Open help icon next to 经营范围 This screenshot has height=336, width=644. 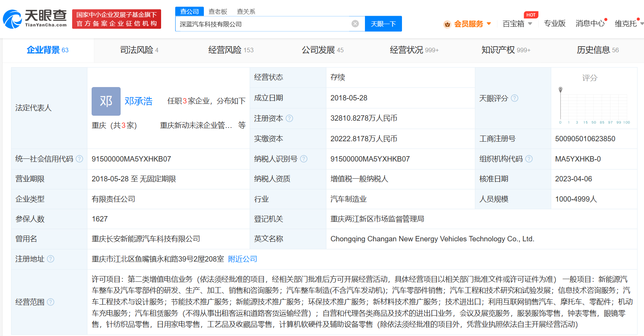[x=50, y=302]
